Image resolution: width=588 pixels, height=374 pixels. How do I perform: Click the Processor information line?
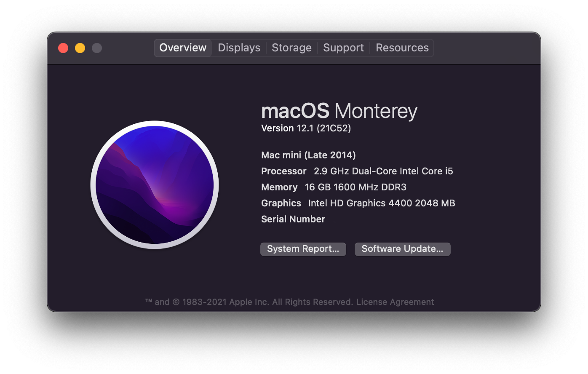tap(357, 171)
